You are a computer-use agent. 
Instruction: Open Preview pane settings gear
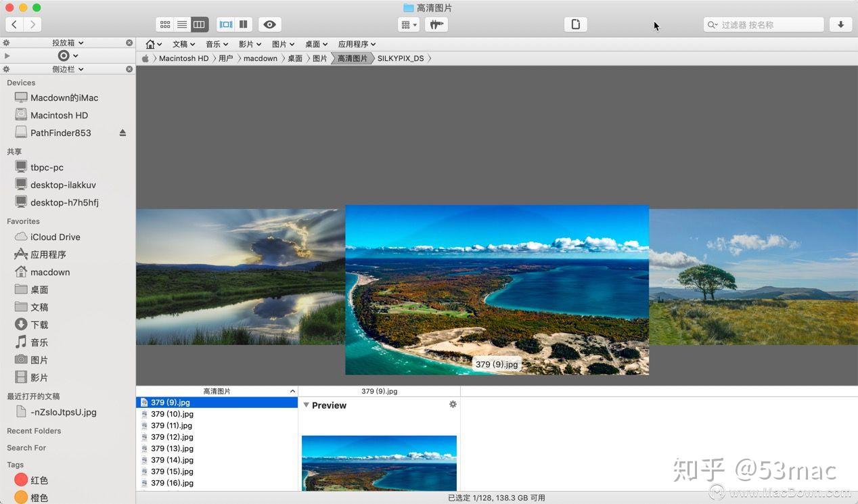tap(453, 404)
